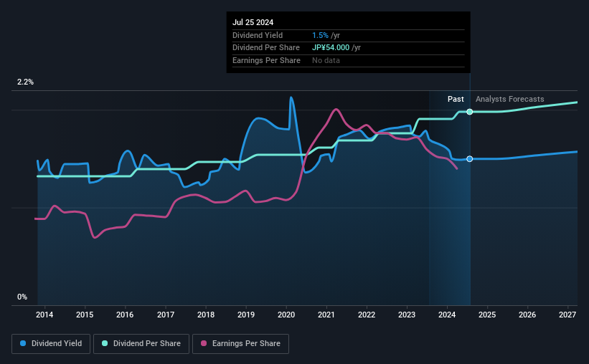Toggle the Earnings Per Share legend button

click(x=240, y=344)
